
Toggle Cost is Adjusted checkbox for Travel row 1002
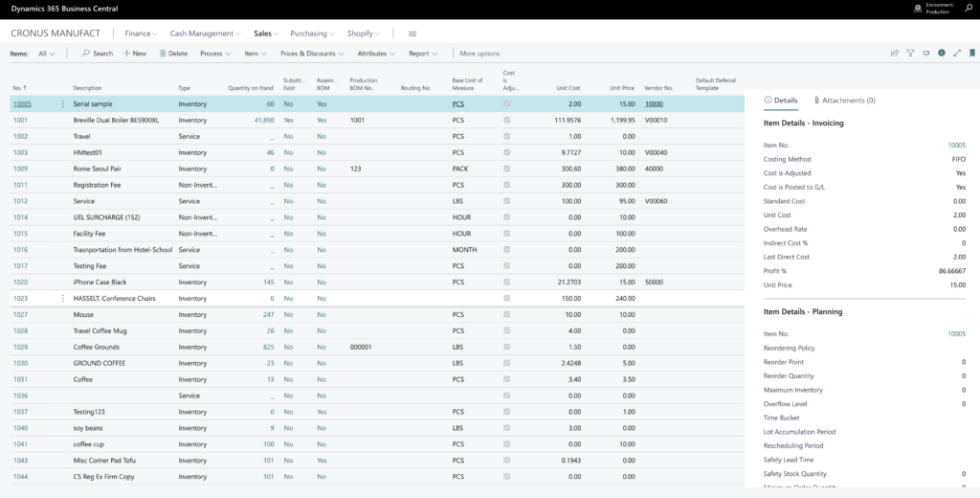point(507,136)
